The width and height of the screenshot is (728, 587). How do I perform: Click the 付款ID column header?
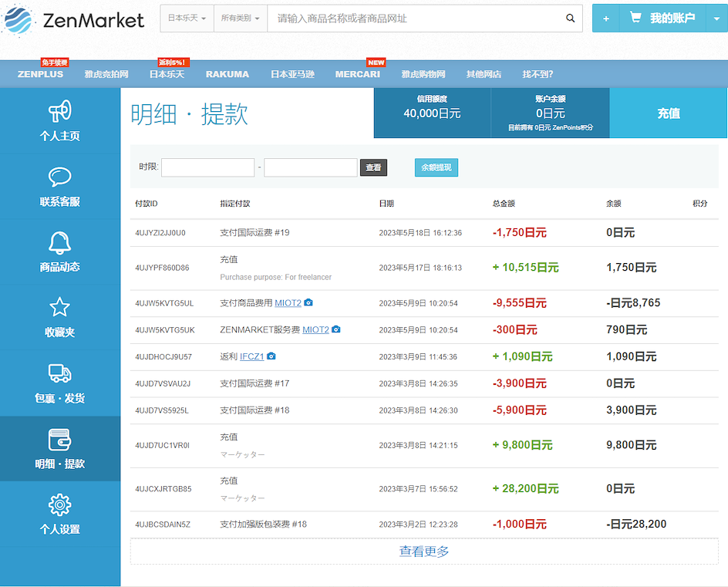click(x=147, y=204)
